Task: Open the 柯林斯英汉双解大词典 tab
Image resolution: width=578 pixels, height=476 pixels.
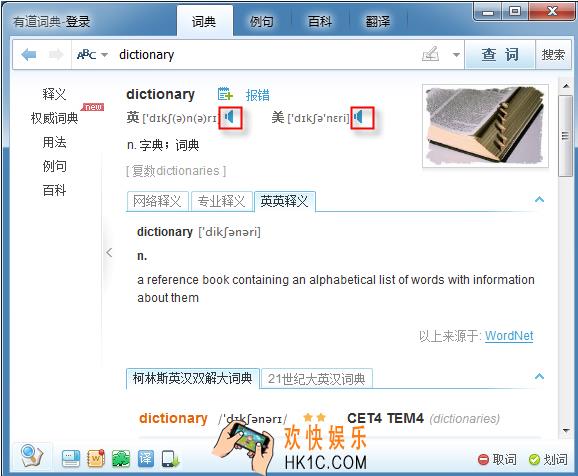Action: [192, 378]
